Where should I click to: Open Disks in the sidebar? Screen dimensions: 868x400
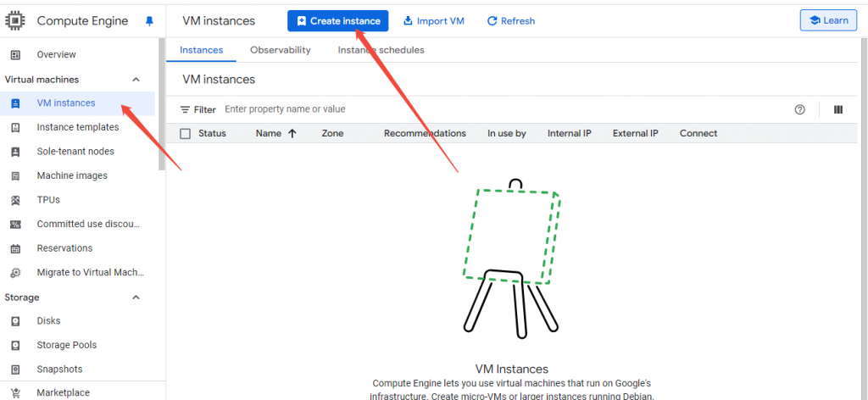coord(48,321)
